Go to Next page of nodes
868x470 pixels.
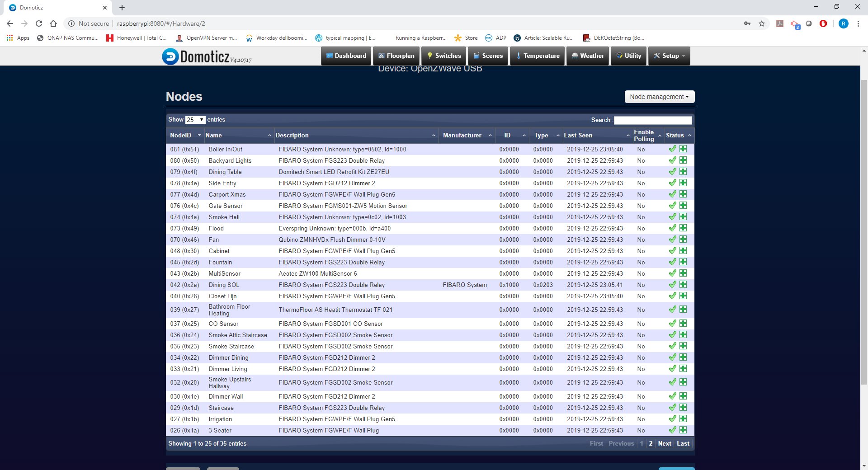click(x=664, y=443)
